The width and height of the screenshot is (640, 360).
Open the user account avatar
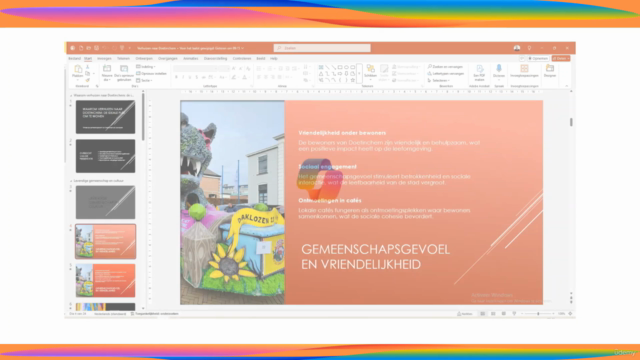click(x=517, y=48)
